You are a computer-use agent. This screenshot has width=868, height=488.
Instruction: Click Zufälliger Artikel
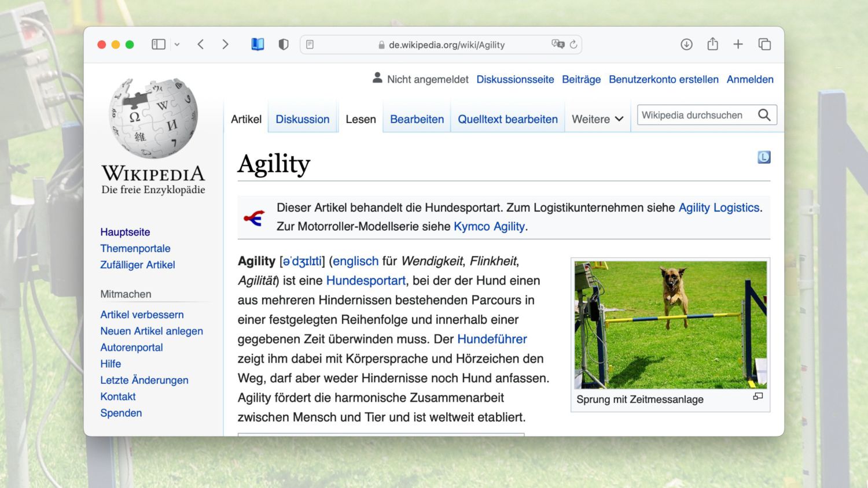click(138, 265)
